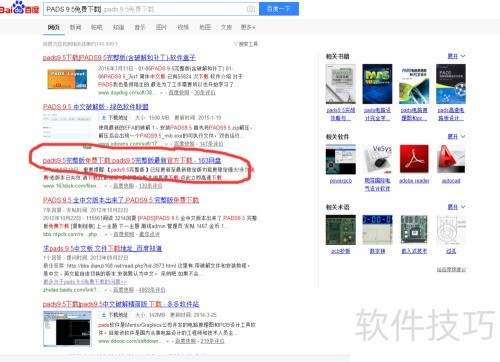Open the 更多 tab menu

pos(248,27)
